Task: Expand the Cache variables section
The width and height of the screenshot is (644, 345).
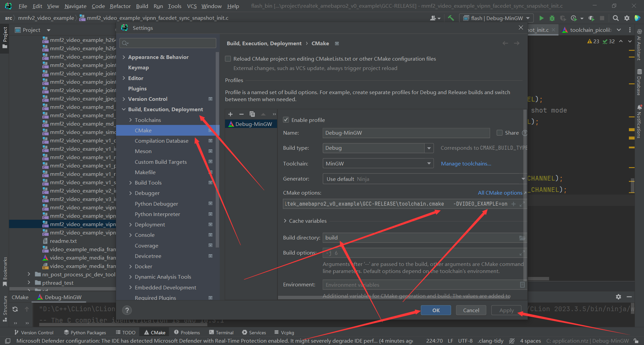Action: pyautogui.click(x=285, y=221)
